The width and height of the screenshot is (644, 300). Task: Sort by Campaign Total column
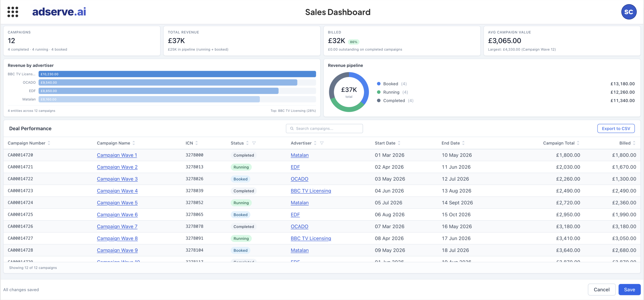[x=578, y=143]
